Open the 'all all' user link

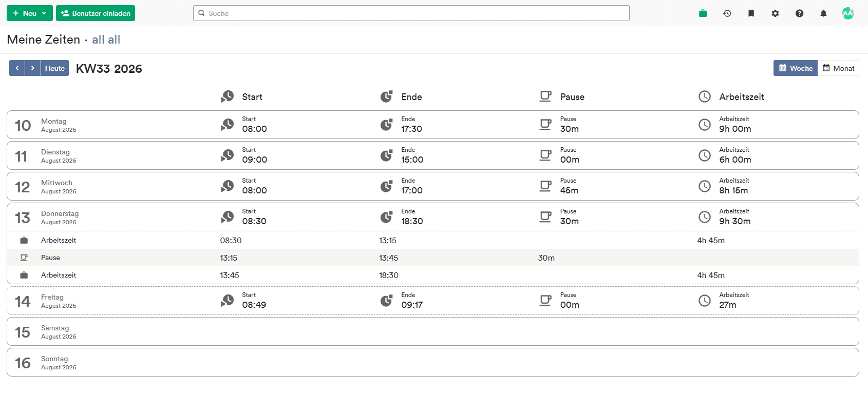coord(106,39)
